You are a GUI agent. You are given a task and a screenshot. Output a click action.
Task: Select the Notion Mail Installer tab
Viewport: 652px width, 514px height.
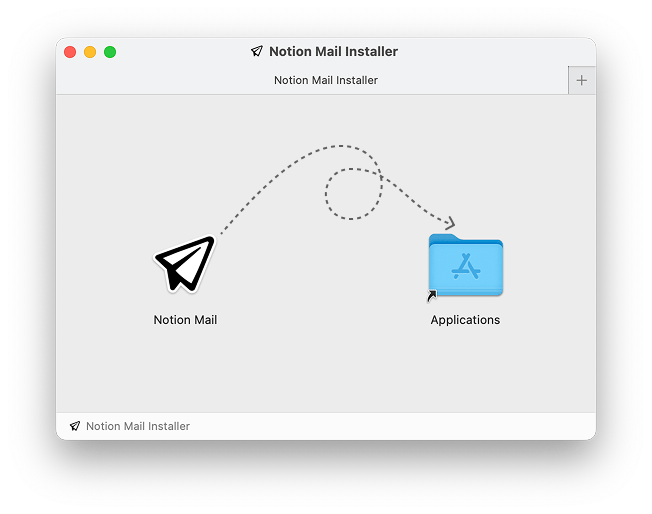coord(312,80)
